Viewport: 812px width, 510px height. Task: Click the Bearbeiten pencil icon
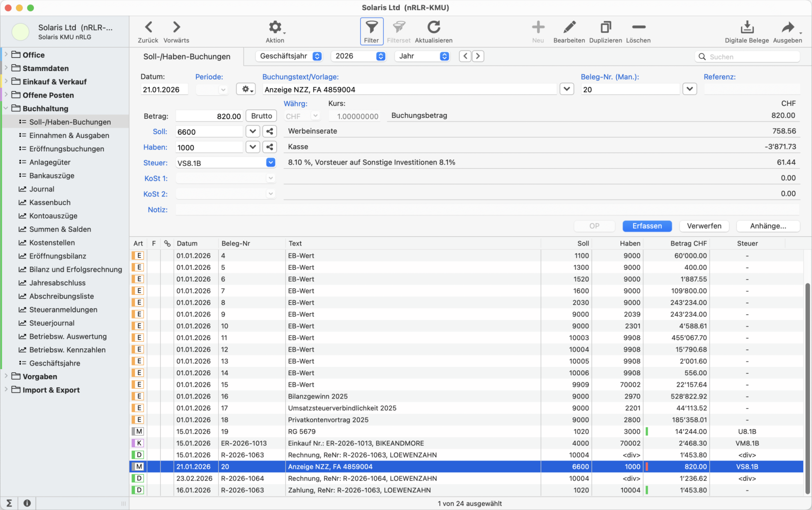click(x=569, y=27)
